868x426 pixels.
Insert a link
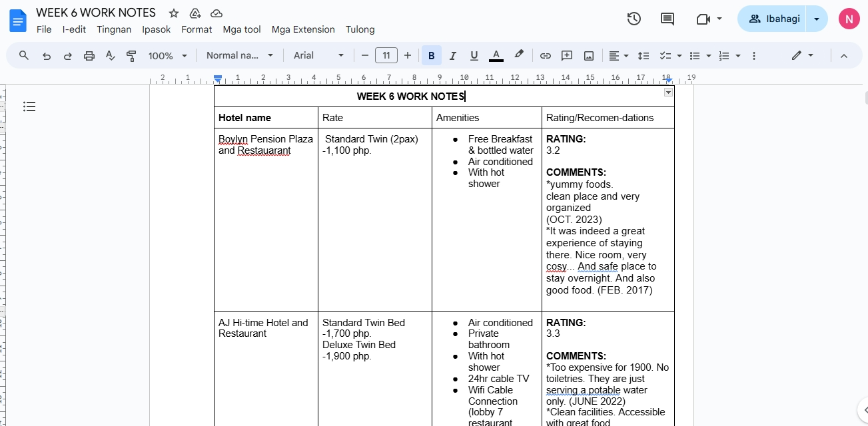546,56
